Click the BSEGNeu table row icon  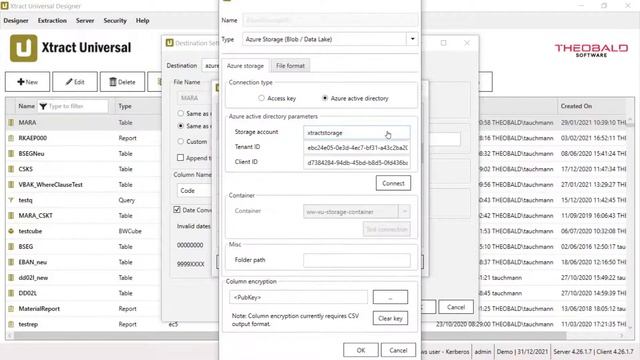(x=11, y=153)
